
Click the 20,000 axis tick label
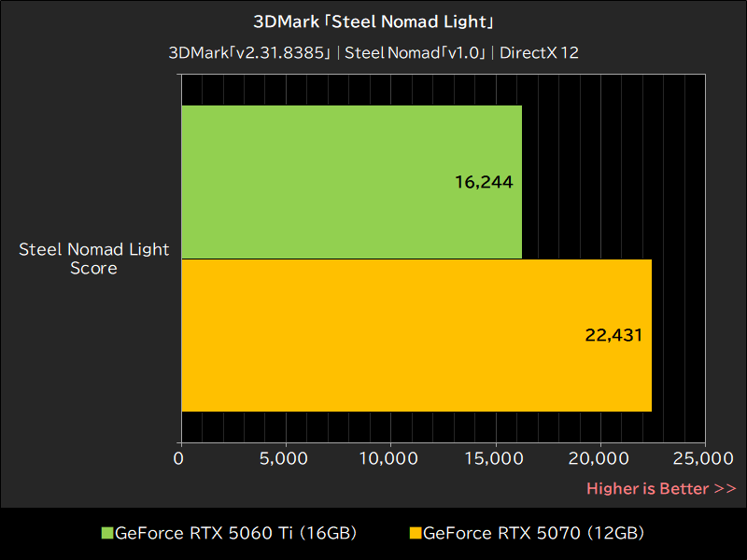coord(597,459)
